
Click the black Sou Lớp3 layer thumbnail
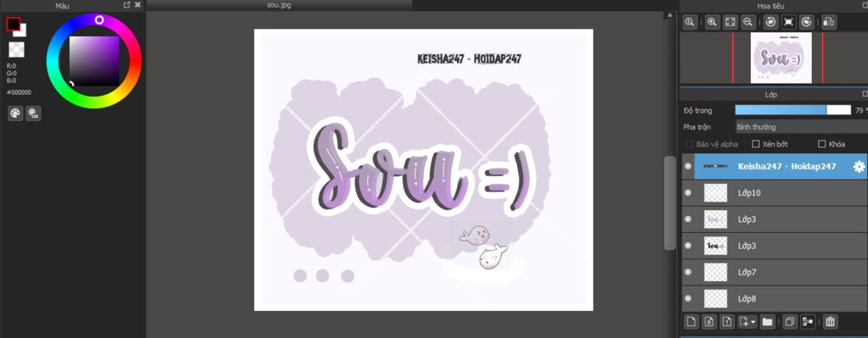coord(715,246)
